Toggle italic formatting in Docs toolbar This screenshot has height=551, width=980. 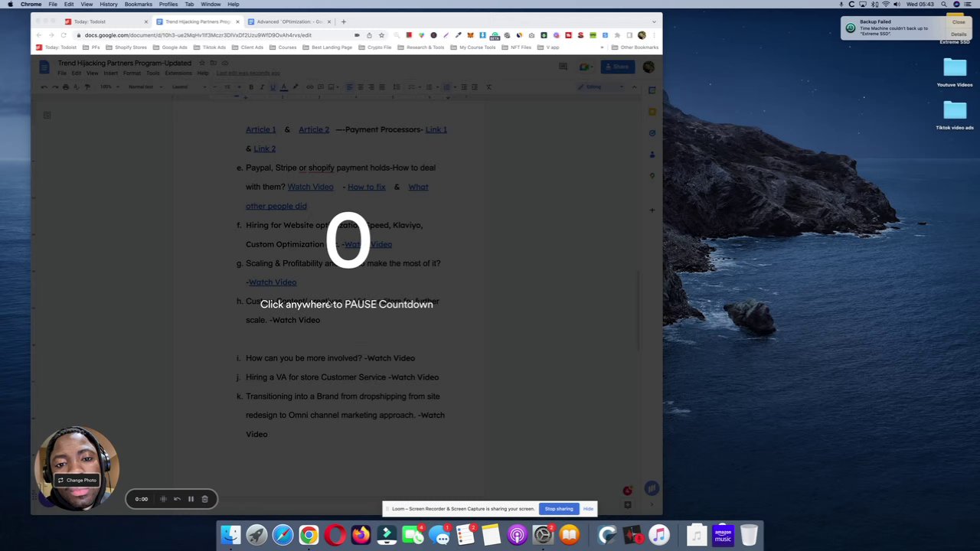(x=262, y=86)
